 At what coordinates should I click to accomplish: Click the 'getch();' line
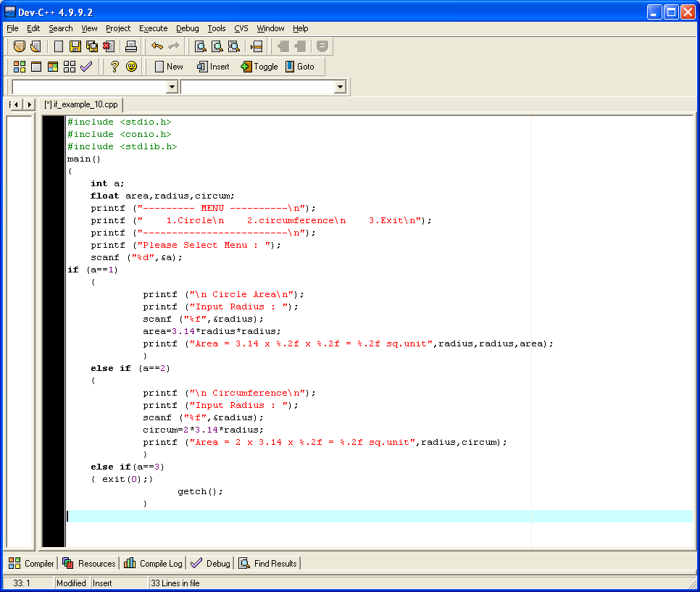200,491
